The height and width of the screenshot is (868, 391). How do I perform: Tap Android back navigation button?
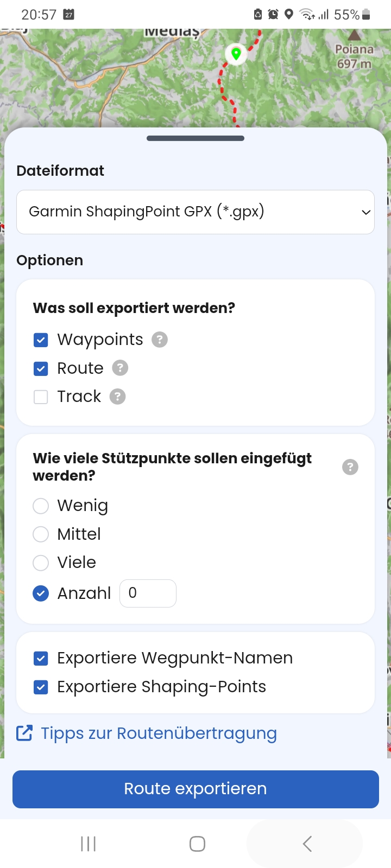coord(307,844)
